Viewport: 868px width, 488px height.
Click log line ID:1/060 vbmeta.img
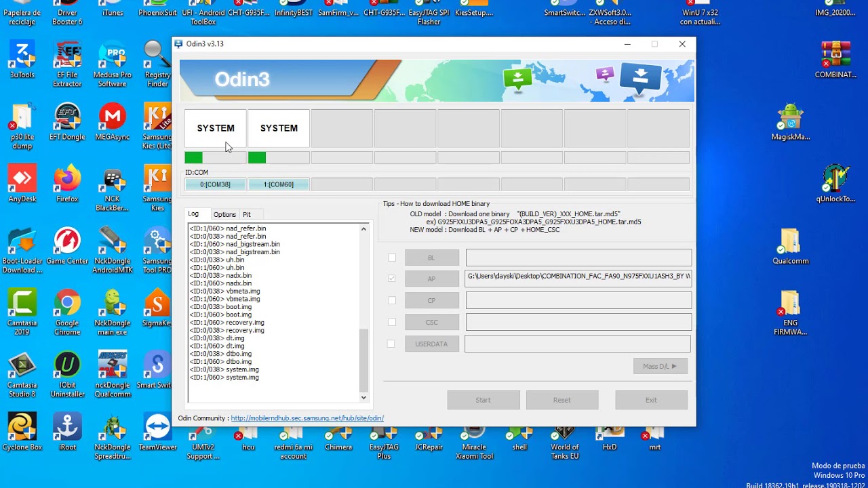[225, 299]
